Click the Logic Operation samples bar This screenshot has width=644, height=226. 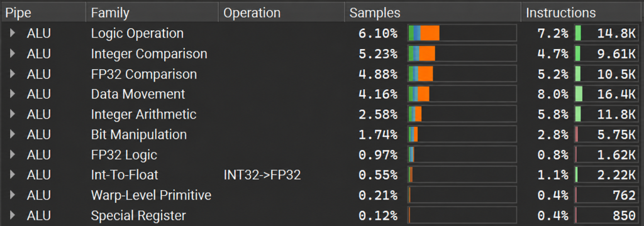tap(462, 33)
